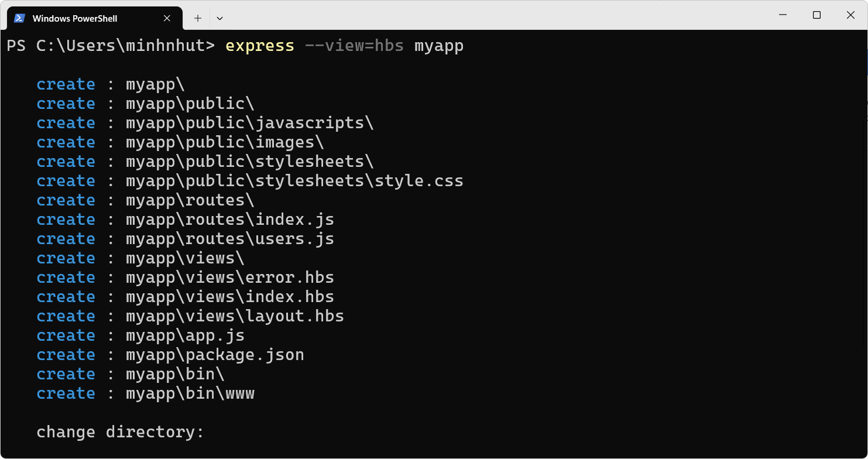
Task: Click the myapp\package.json output line
Action: [170, 355]
